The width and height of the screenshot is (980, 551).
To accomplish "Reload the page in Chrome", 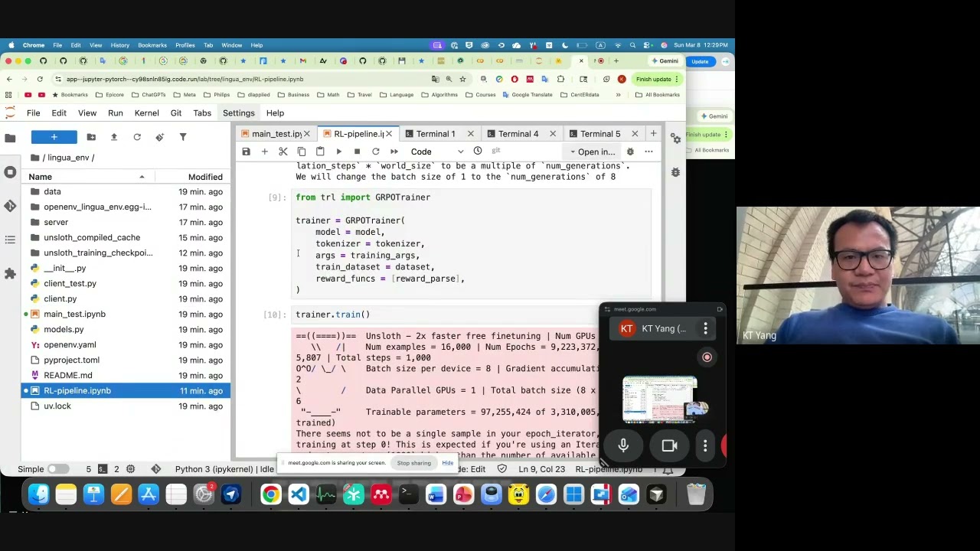I will click(x=40, y=79).
